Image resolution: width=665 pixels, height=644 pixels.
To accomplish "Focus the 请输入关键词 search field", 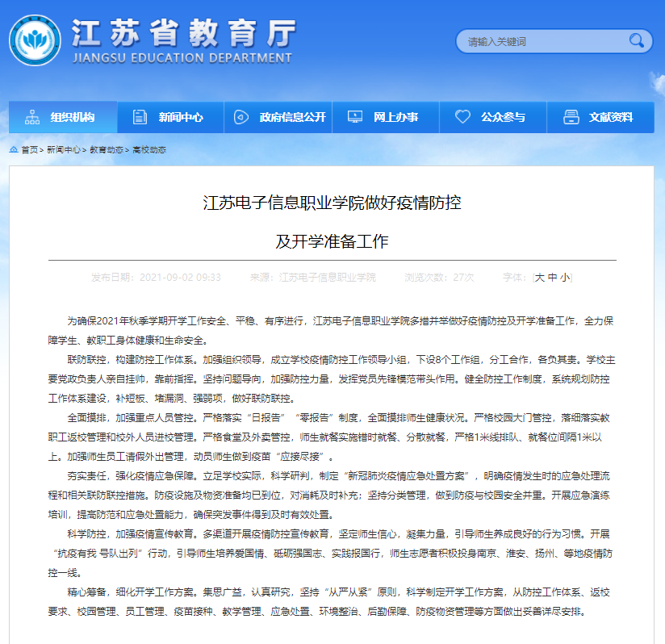I will click(x=554, y=41).
